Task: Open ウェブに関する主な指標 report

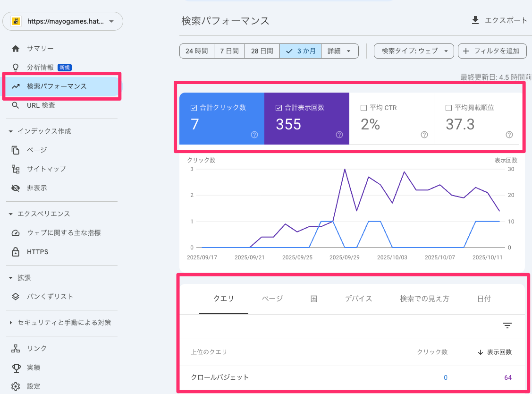Action: [64, 232]
